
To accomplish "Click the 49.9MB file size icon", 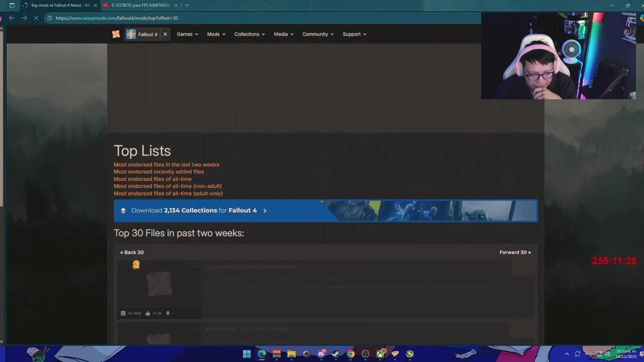I will point(123,313).
